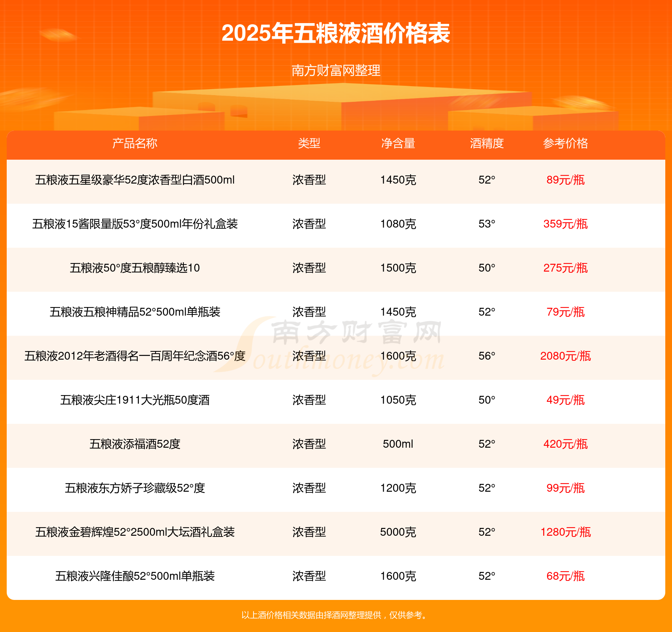Click the footer note 以上酒价格相关数据由择酒网整理提供
This screenshot has height=632, width=672.
click(311, 615)
